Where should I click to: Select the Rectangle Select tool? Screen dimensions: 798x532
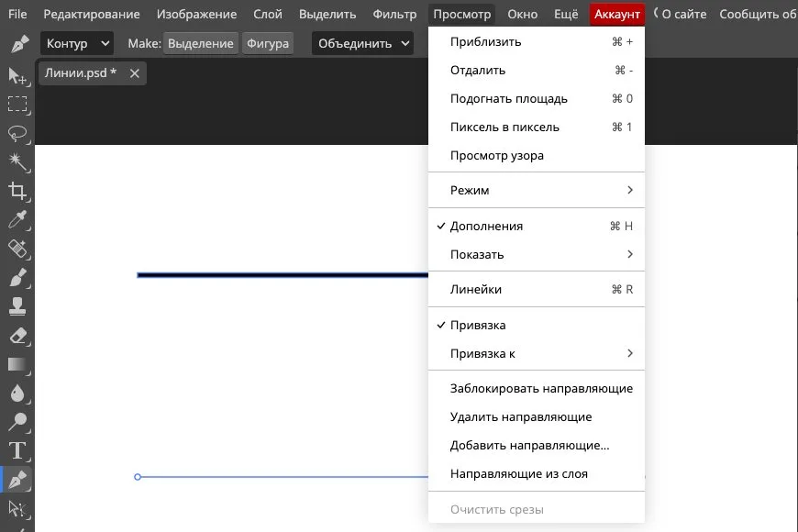[x=17, y=105]
